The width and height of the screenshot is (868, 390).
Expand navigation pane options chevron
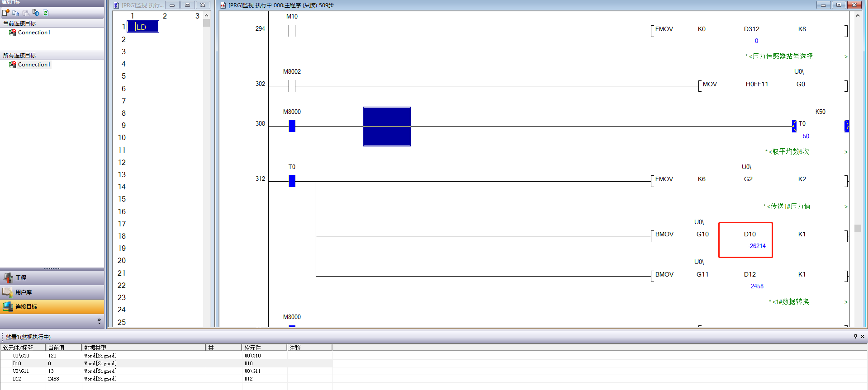click(99, 321)
